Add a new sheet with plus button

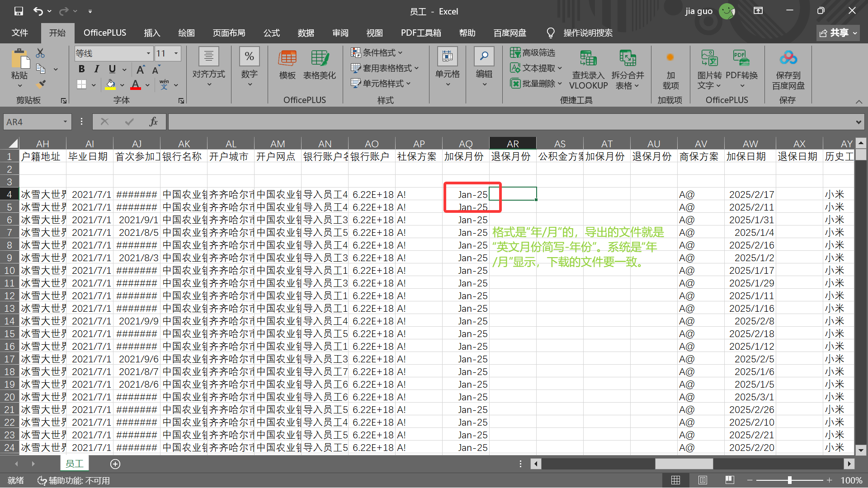click(115, 464)
